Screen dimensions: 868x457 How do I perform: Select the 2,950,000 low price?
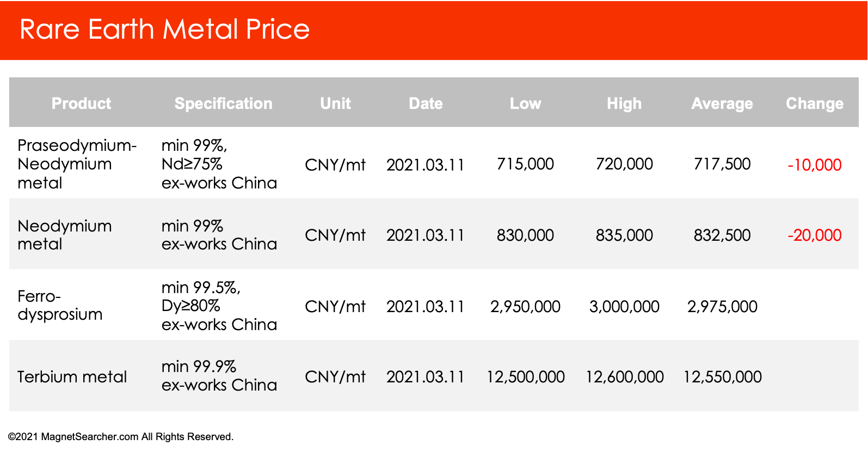click(525, 307)
